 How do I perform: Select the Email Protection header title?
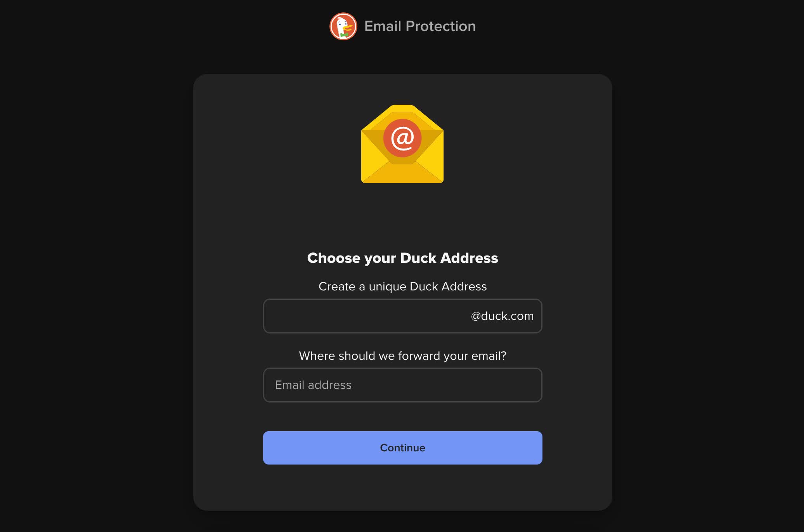click(x=420, y=26)
